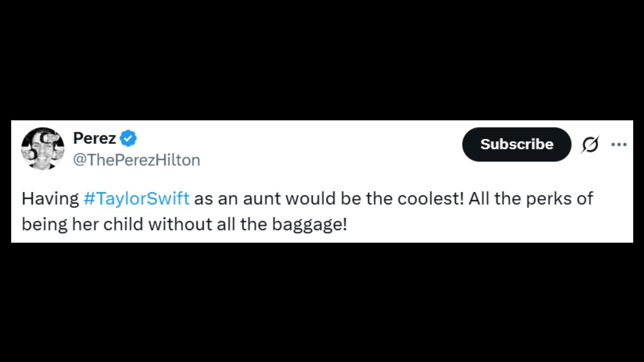Open Perez's profile picture
This screenshot has width=644, height=362.
[43, 148]
